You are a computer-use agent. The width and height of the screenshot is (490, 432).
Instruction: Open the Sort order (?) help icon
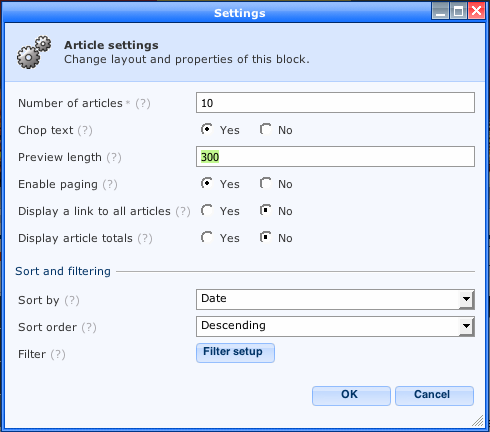pos(89,327)
